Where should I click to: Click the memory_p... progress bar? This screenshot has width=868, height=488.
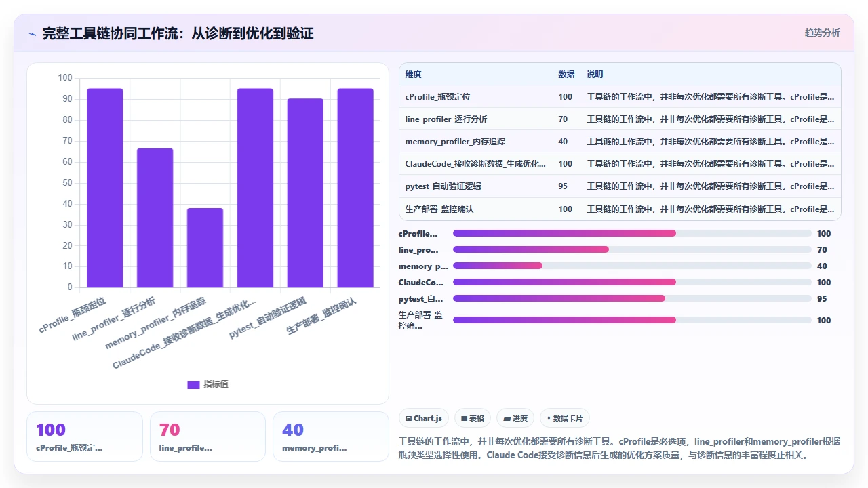tap(632, 266)
